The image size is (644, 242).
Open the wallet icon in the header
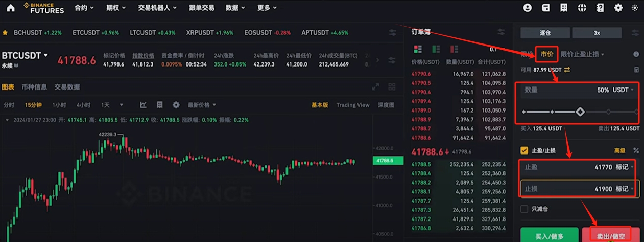pyautogui.click(x=545, y=8)
